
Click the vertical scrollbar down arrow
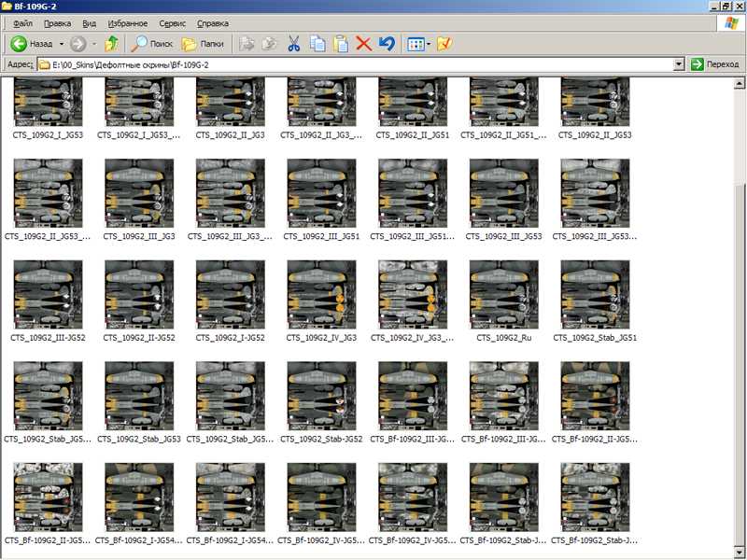740,552
